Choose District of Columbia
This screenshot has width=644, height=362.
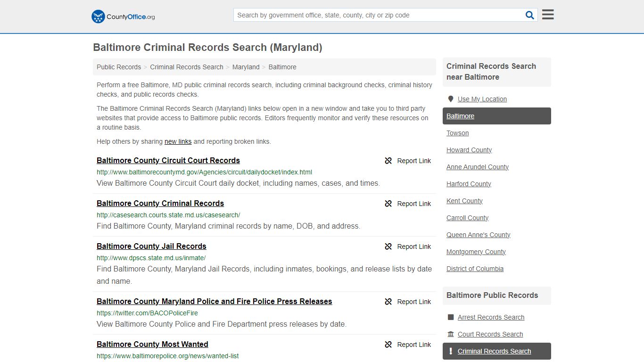tap(475, 269)
